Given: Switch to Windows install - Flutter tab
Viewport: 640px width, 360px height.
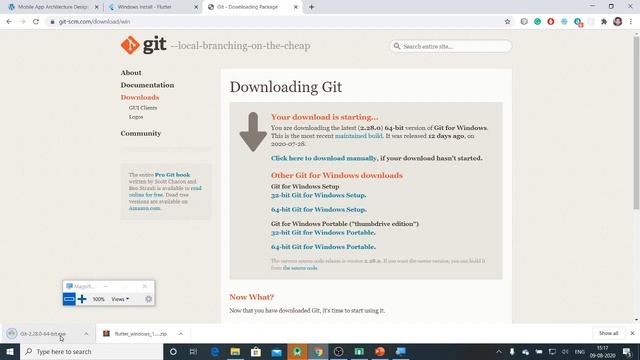Looking at the screenshot, I should pos(144,7).
